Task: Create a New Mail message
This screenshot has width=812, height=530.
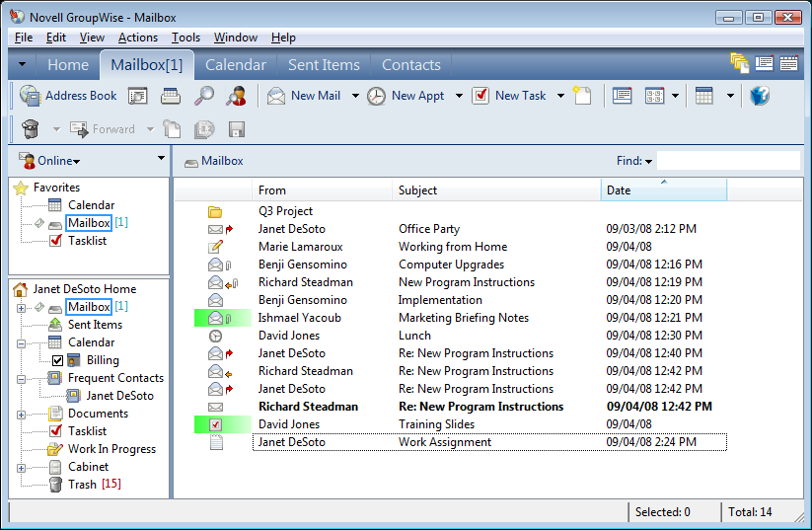Action: [x=304, y=96]
